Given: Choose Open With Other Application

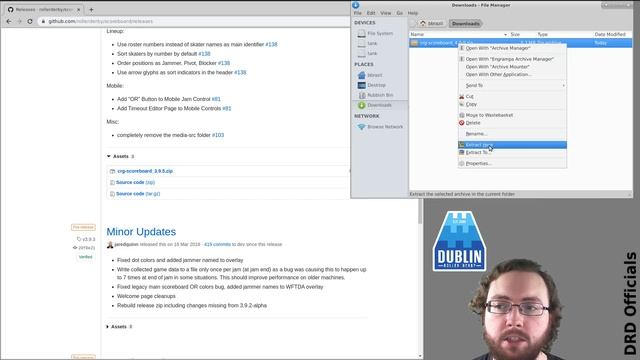Looking at the screenshot, I should point(512,75).
